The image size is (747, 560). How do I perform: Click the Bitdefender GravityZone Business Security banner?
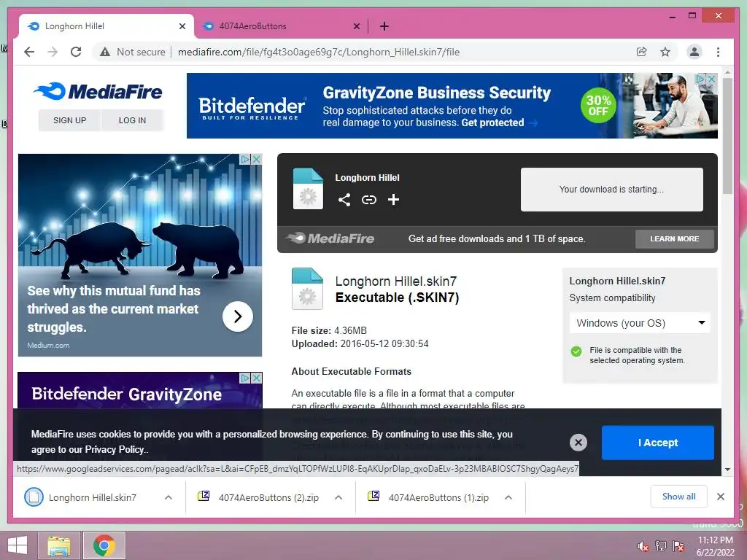click(x=452, y=106)
